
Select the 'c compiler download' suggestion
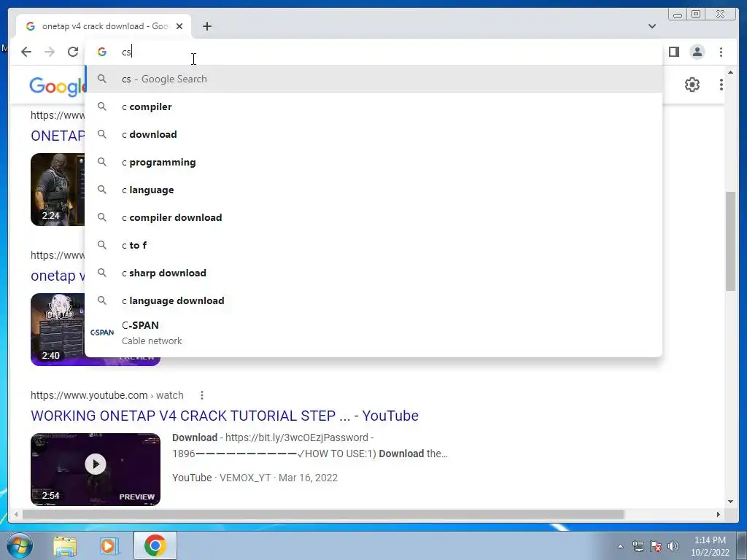373,217
